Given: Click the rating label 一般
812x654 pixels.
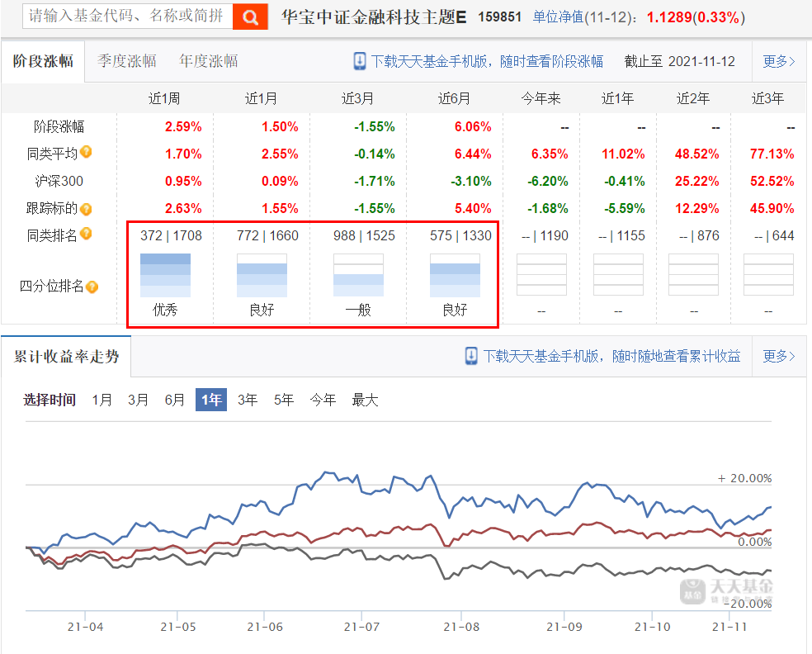Looking at the screenshot, I should (x=358, y=310).
